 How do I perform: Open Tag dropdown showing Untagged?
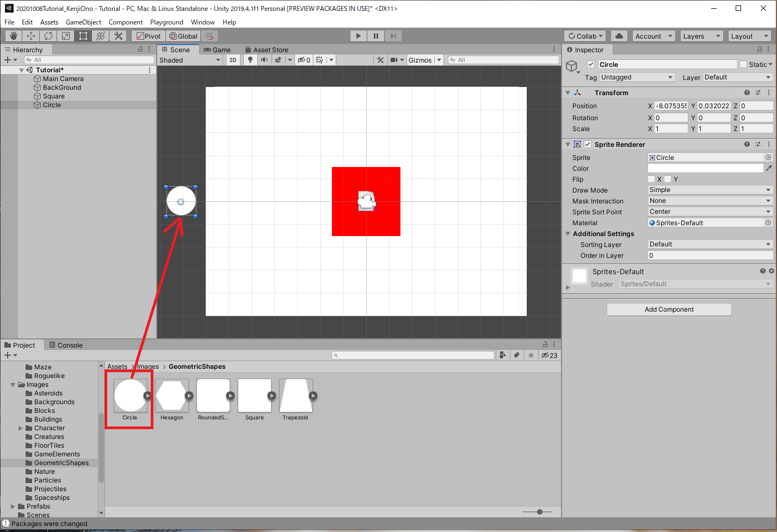coord(637,77)
